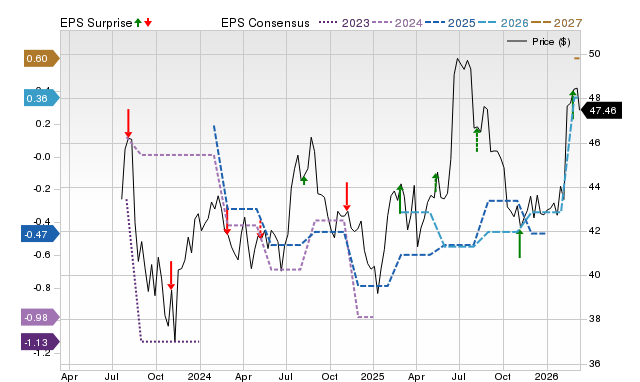This screenshot has width=640, height=382.
Task: Click the 0.2 label on the EPS axis
Action: coord(43,124)
